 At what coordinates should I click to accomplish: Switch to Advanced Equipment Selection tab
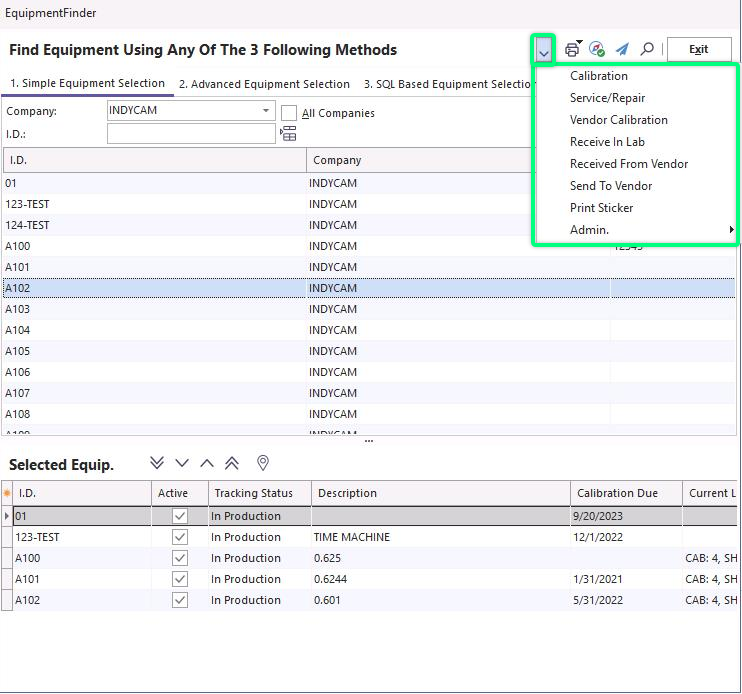264,84
